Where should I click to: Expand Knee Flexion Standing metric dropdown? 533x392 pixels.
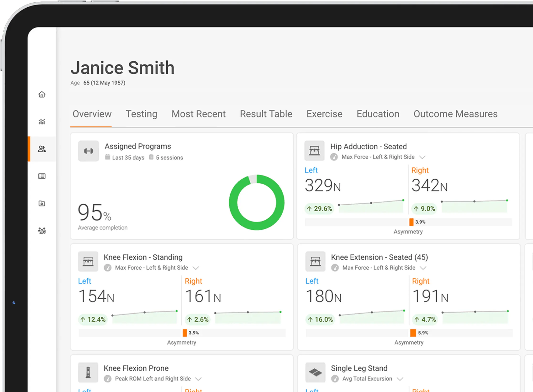(x=196, y=268)
